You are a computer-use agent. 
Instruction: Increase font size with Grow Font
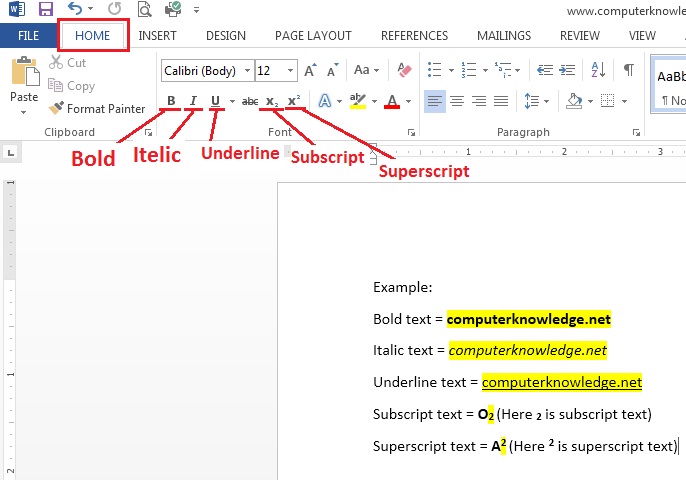click(x=311, y=70)
